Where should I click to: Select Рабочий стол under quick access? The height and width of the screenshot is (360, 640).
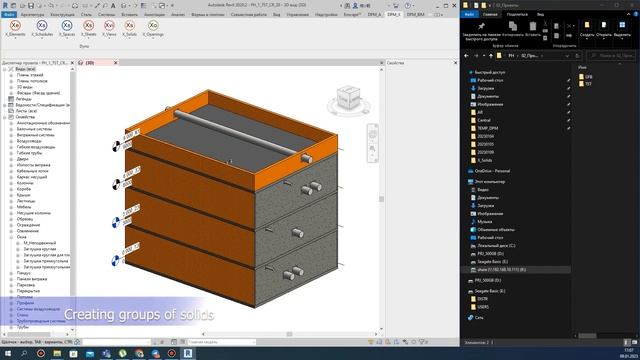(490, 80)
